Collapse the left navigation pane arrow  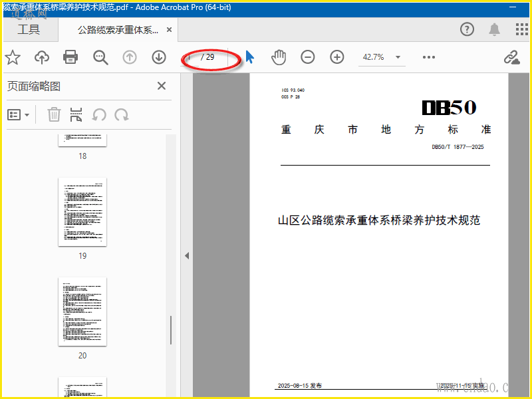pyautogui.click(x=187, y=256)
